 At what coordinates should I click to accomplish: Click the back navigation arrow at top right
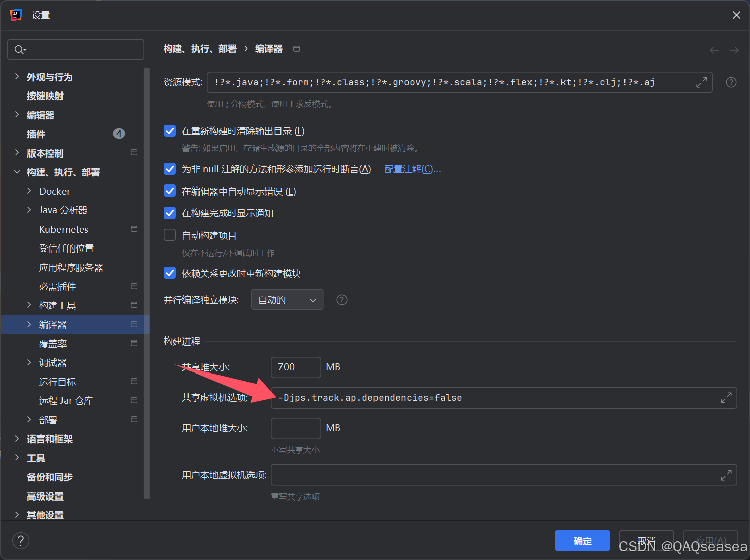[714, 50]
